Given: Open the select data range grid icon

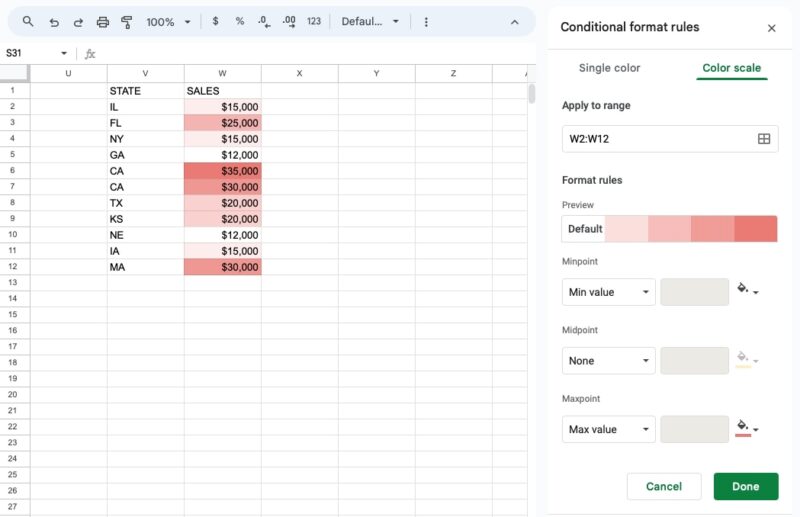Looking at the screenshot, I should coord(764,139).
